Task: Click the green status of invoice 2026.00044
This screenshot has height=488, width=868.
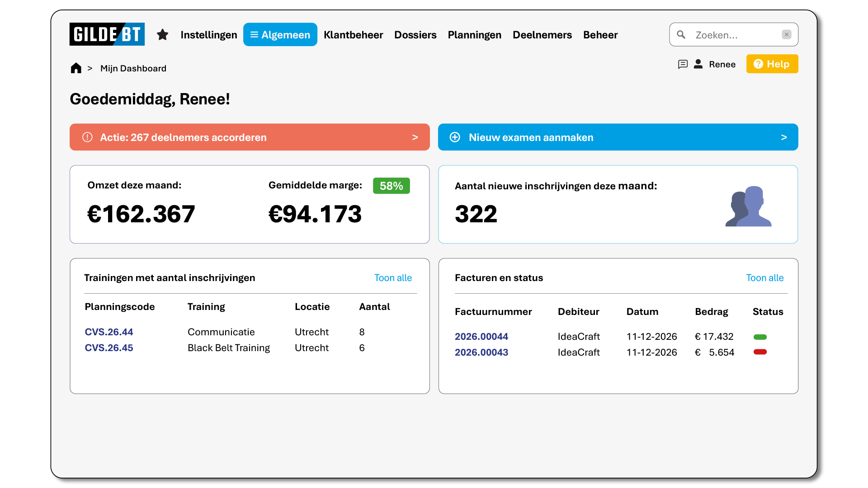Action: pos(760,337)
